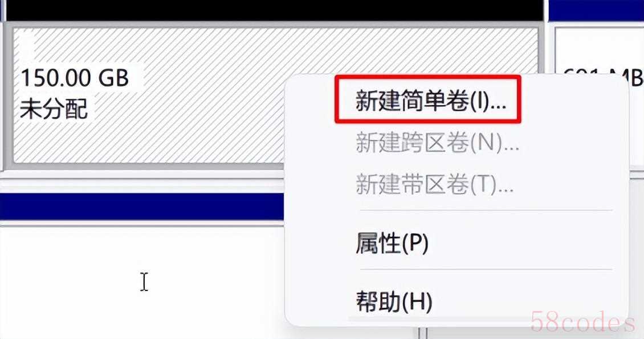Click the blank white area under the blue stripe
Viewport: 644px width, 339px height.
pyautogui.click(x=142, y=280)
